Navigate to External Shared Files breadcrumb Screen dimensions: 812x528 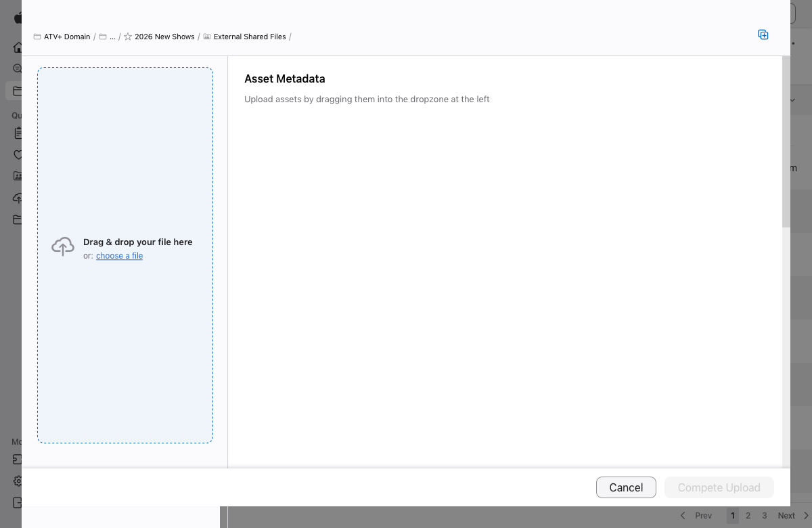[x=250, y=37]
